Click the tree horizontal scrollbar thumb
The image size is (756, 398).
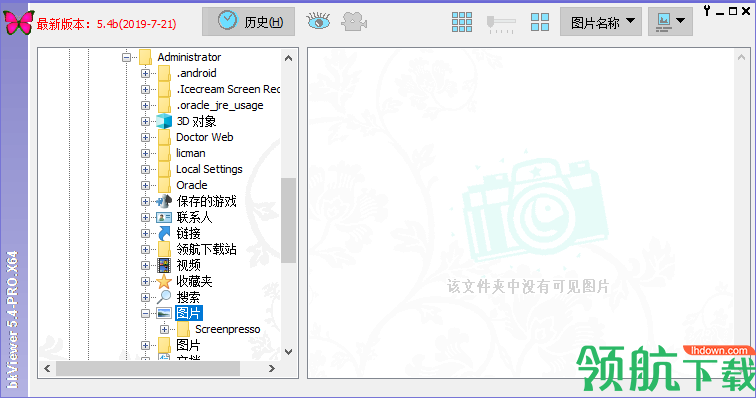(148, 369)
